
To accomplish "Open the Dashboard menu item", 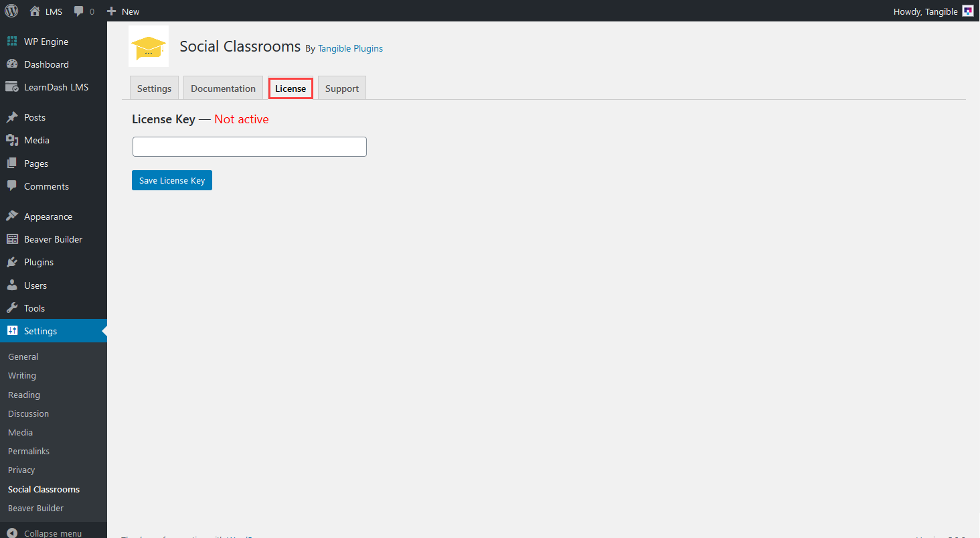I will click(x=46, y=64).
